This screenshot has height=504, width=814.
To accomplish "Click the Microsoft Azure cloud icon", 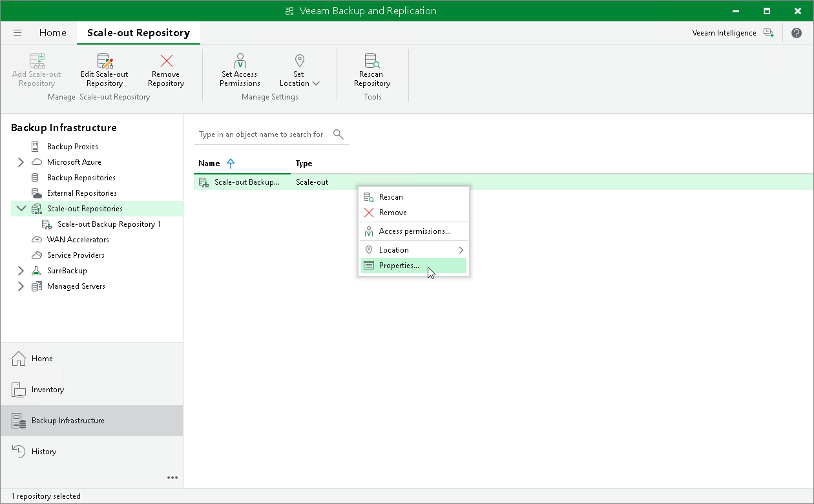I will pos(36,162).
